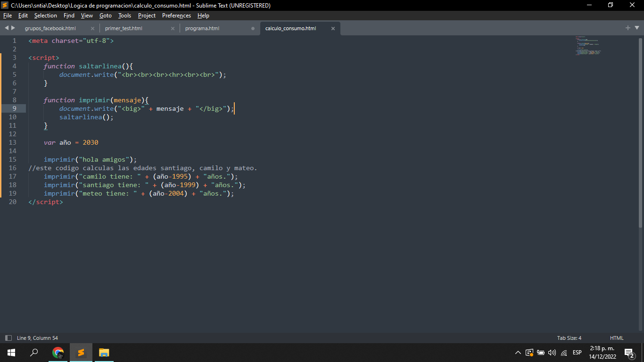Click line number 13 in gutter
This screenshot has width=644, height=362.
click(x=12, y=142)
